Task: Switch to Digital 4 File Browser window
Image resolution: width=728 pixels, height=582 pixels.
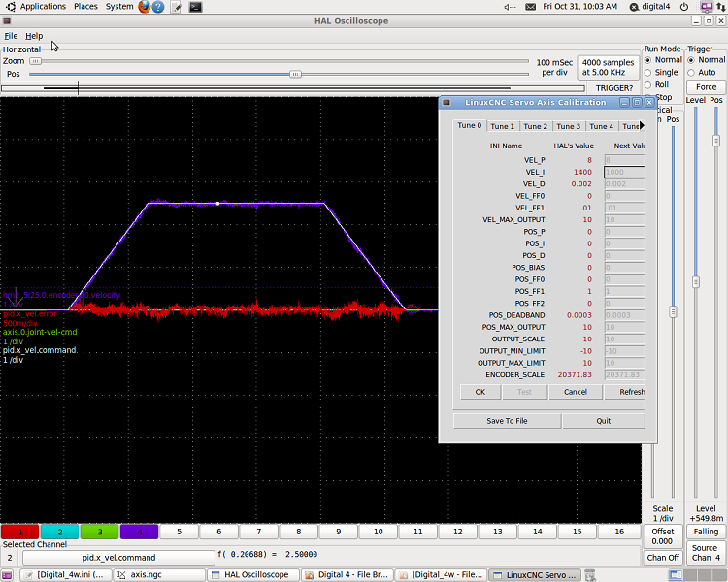Action: click(347, 575)
